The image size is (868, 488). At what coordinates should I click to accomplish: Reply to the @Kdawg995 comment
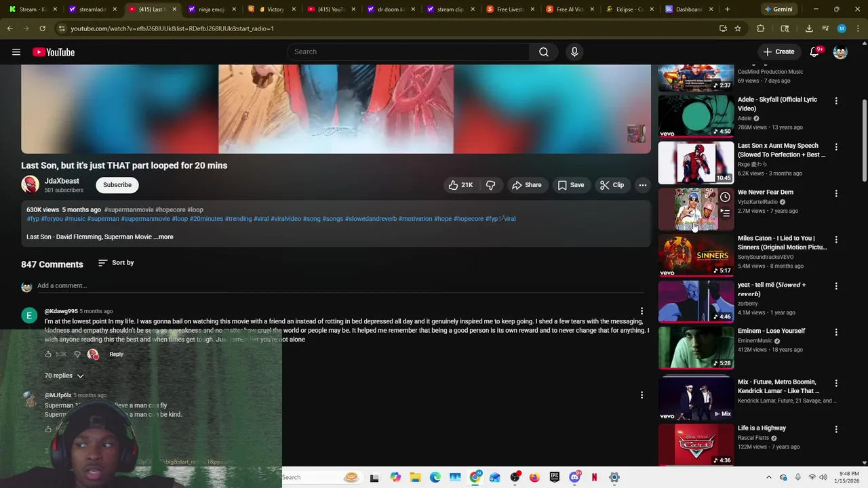click(x=117, y=354)
